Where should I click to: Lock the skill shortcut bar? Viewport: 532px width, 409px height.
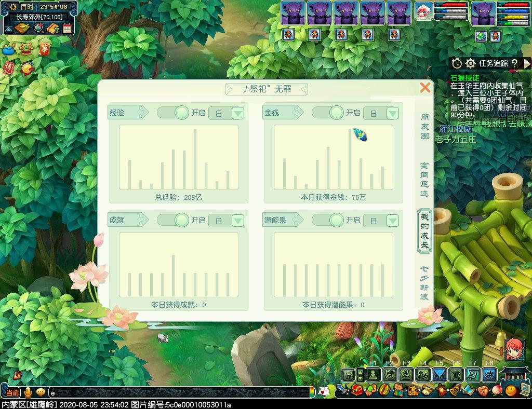[348, 375]
